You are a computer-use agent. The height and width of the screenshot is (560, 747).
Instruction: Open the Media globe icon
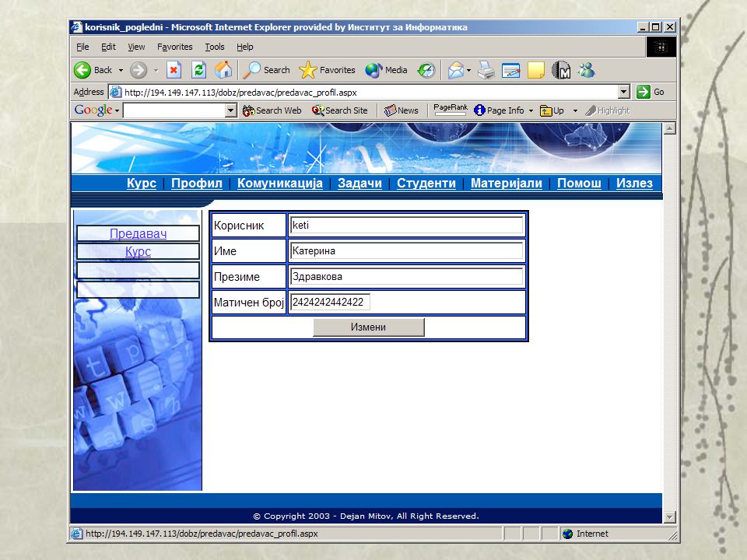point(373,70)
